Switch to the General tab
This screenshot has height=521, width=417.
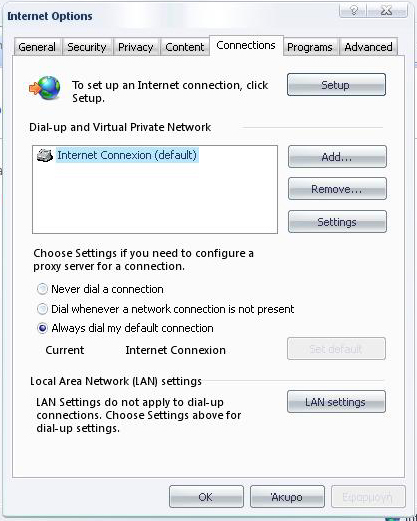[x=37, y=47]
